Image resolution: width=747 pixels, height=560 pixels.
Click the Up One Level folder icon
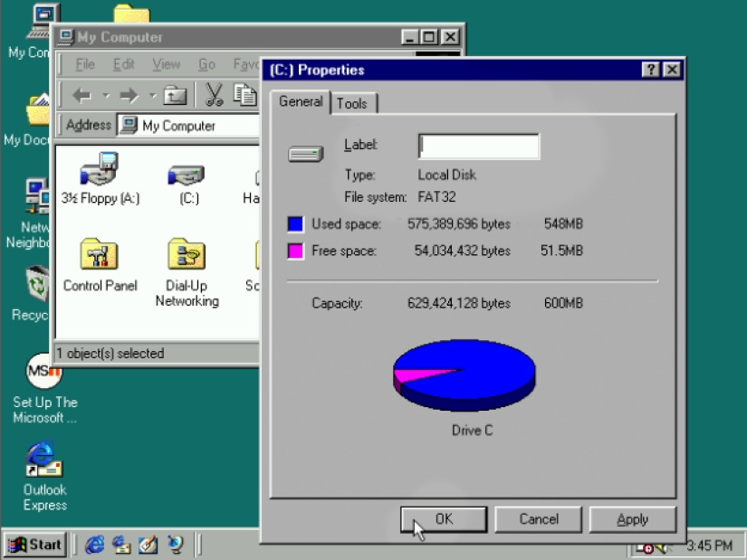coord(176,94)
